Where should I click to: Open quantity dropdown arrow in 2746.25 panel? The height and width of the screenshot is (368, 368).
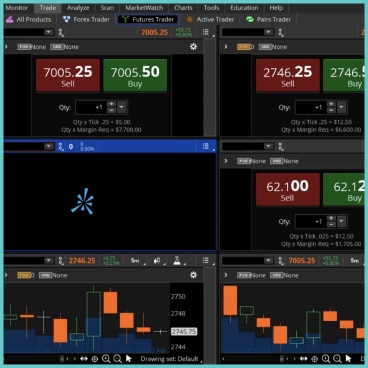pyautogui.click(x=341, y=107)
